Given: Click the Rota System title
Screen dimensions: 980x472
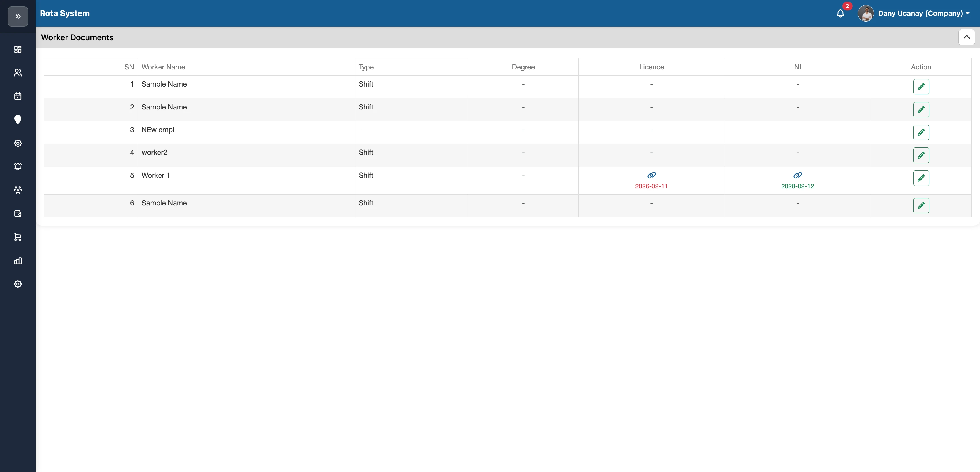Looking at the screenshot, I should click(x=65, y=13).
